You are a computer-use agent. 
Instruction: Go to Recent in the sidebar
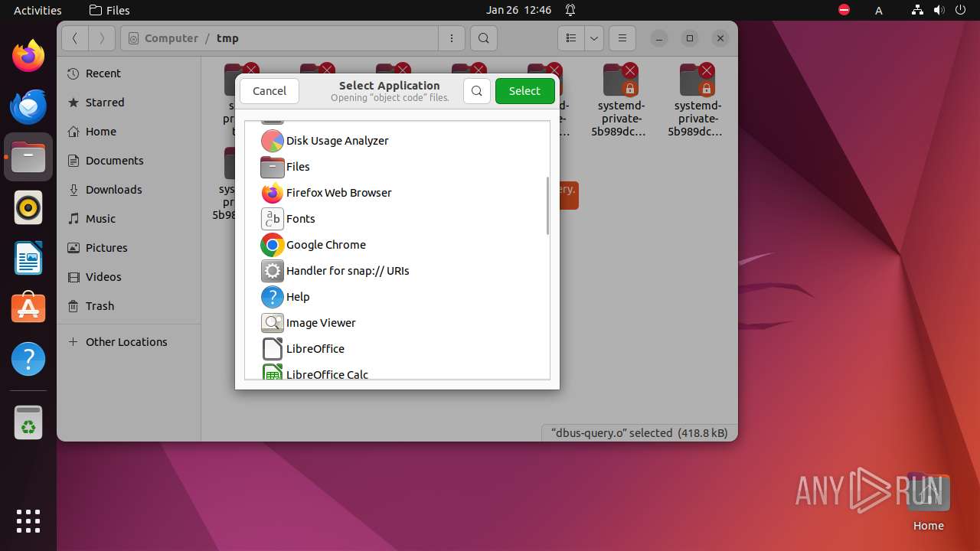pyautogui.click(x=129, y=73)
